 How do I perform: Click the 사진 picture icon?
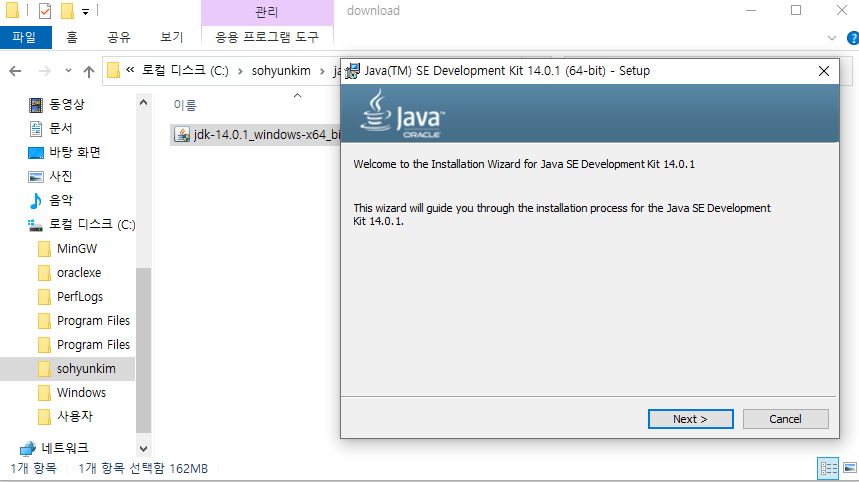(x=36, y=176)
